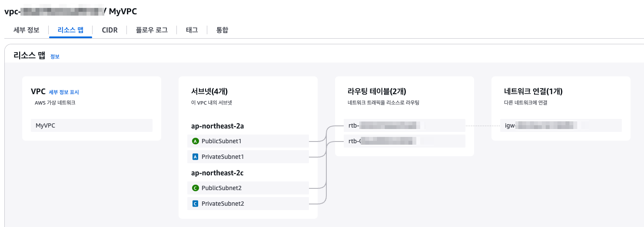Click the green C icon beside PublicSubnet2

195,188
